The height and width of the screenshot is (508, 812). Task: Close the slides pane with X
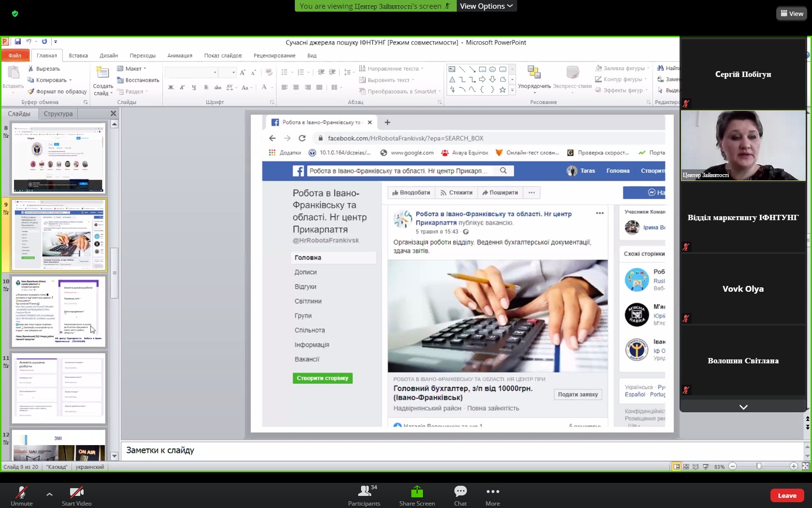[114, 114]
